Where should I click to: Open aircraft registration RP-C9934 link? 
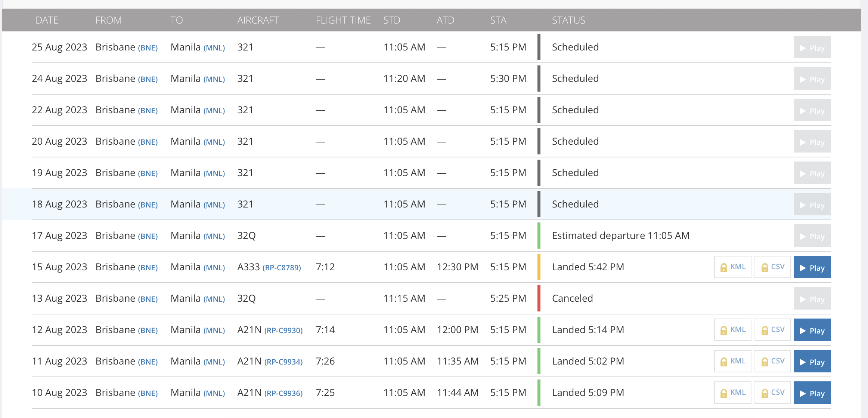click(283, 362)
